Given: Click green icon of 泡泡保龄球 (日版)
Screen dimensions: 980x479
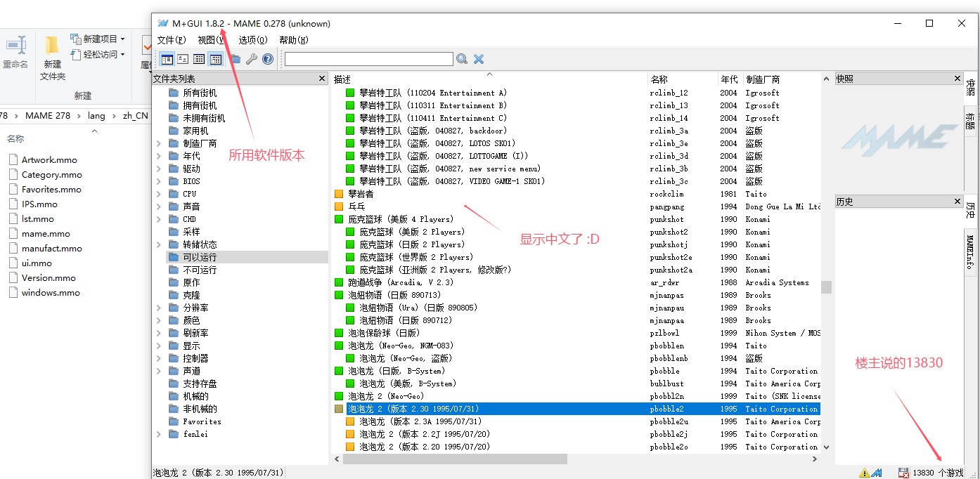Looking at the screenshot, I should (339, 333).
